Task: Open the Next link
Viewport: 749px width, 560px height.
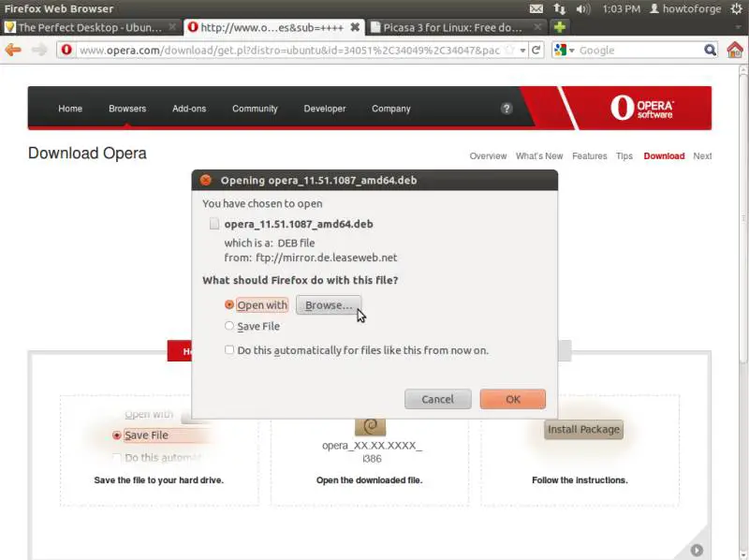Action: [702, 155]
